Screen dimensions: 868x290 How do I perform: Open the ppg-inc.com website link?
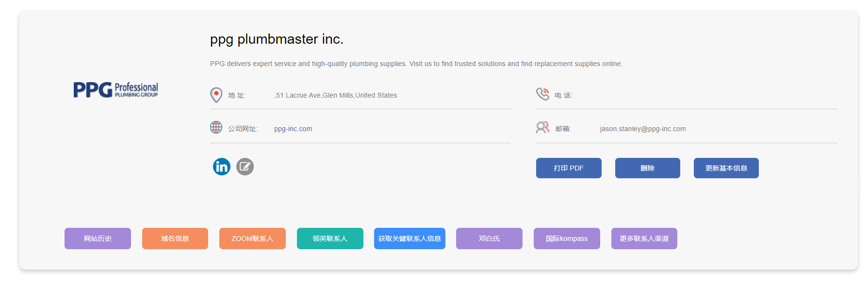293,129
